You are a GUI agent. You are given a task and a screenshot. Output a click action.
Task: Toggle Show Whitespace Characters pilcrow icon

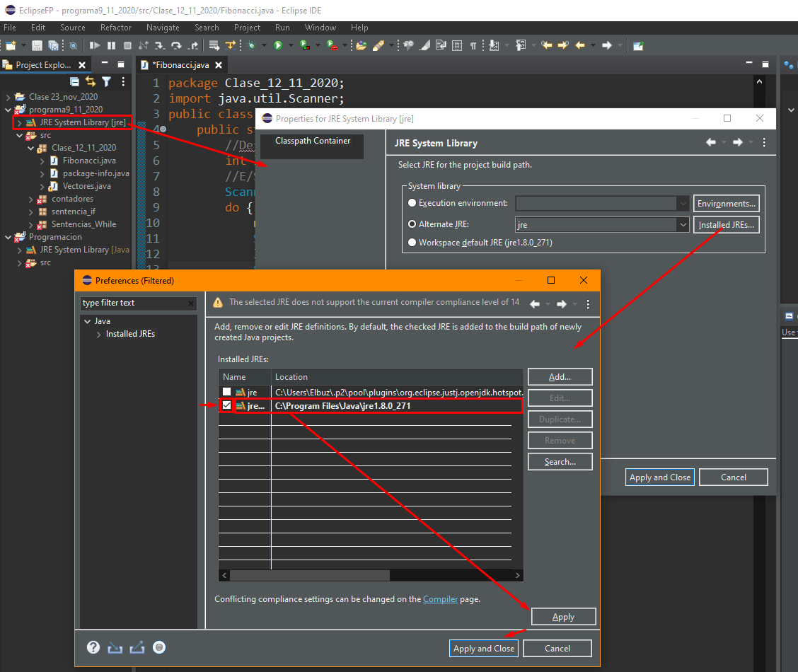point(473,45)
